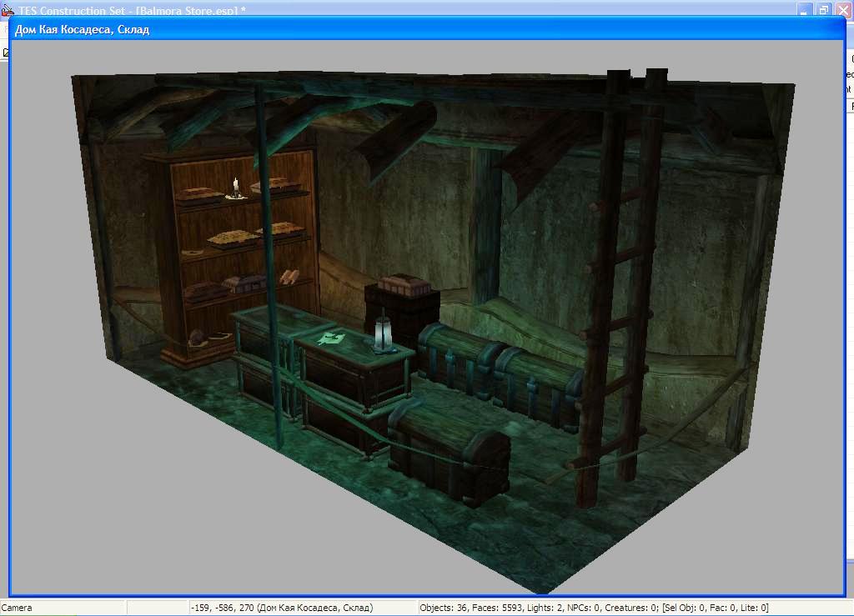The image size is (854, 616).
Task: Minimize the TES Construction Set window
Action: click(x=805, y=10)
